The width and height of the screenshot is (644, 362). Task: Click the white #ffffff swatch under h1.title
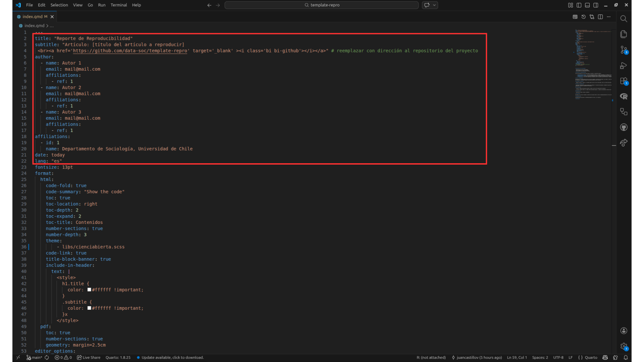coord(89,290)
